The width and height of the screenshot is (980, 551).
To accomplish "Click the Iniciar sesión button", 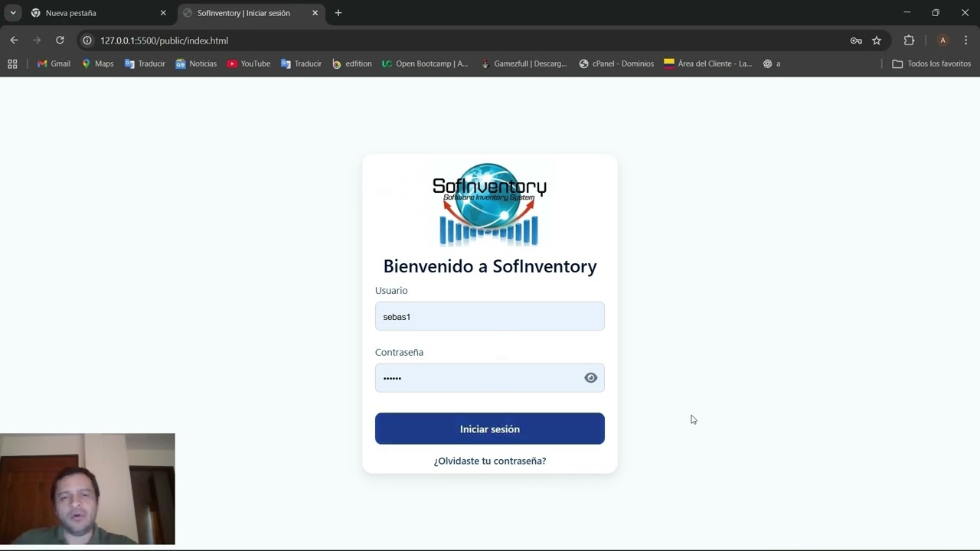I will click(490, 429).
